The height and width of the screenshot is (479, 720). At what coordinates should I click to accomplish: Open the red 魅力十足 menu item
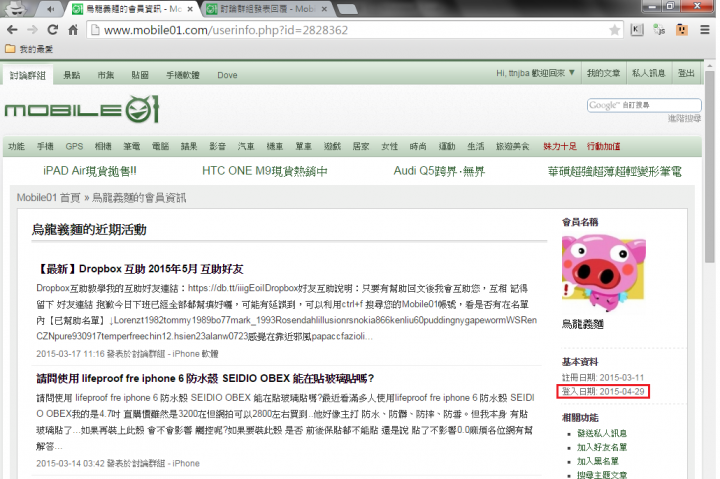tap(560, 147)
